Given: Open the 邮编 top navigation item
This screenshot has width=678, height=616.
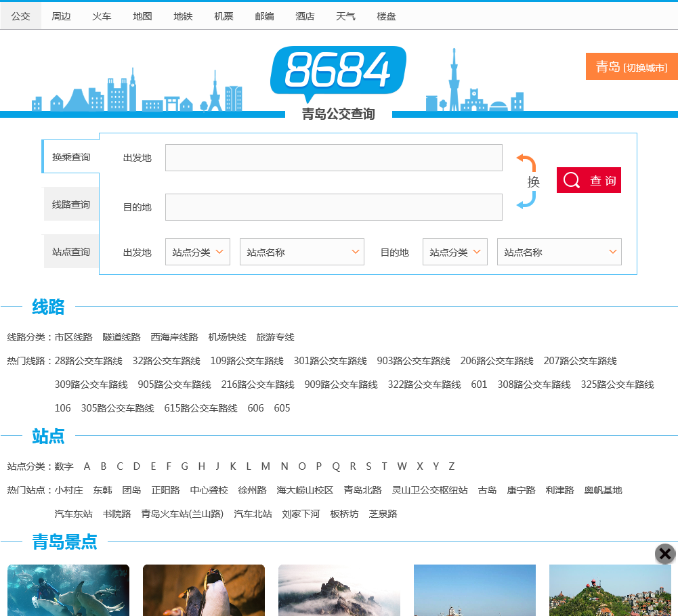Looking at the screenshot, I should [x=264, y=16].
